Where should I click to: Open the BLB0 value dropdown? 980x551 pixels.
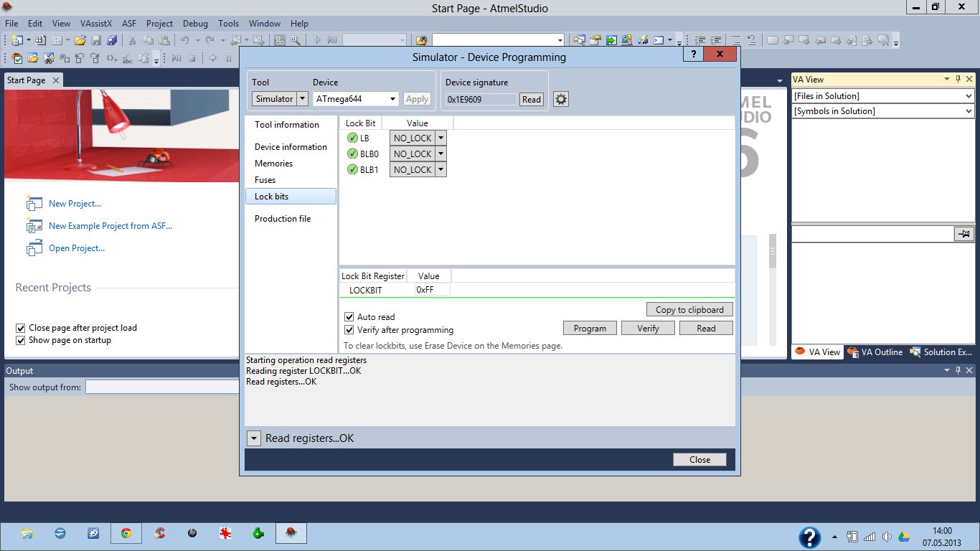tap(441, 154)
